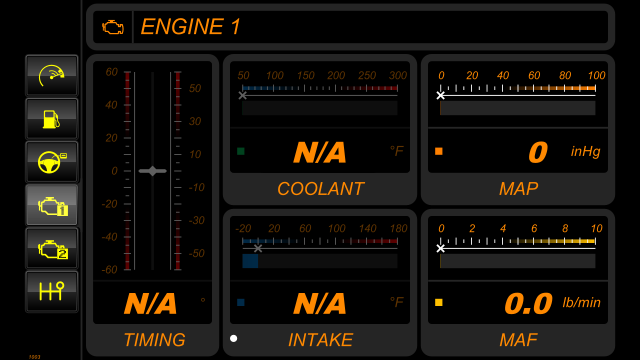
Task: Select the white dot beside INTAKE
Action: point(233,338)
